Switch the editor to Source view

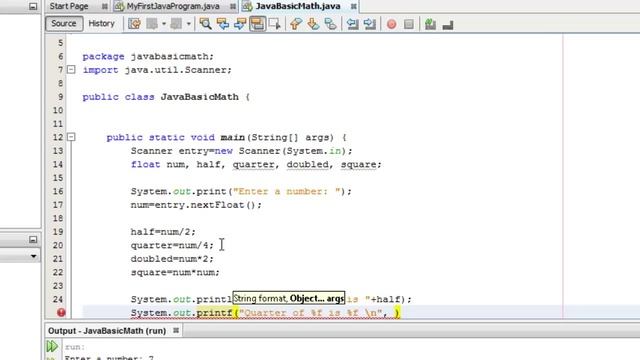64,23
